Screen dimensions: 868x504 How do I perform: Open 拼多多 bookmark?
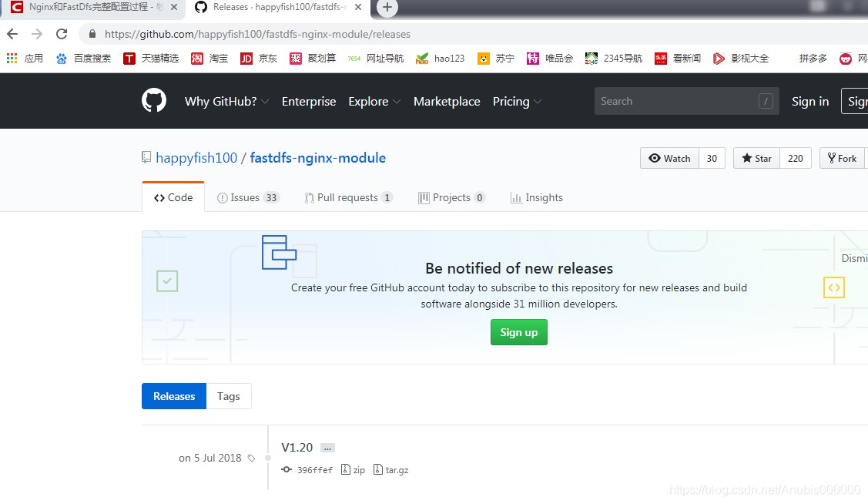[813, 58]
